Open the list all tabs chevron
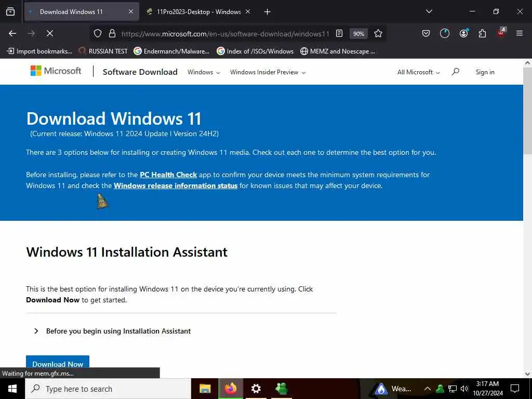This screenshot has height=399, width=532. point(429,11)
